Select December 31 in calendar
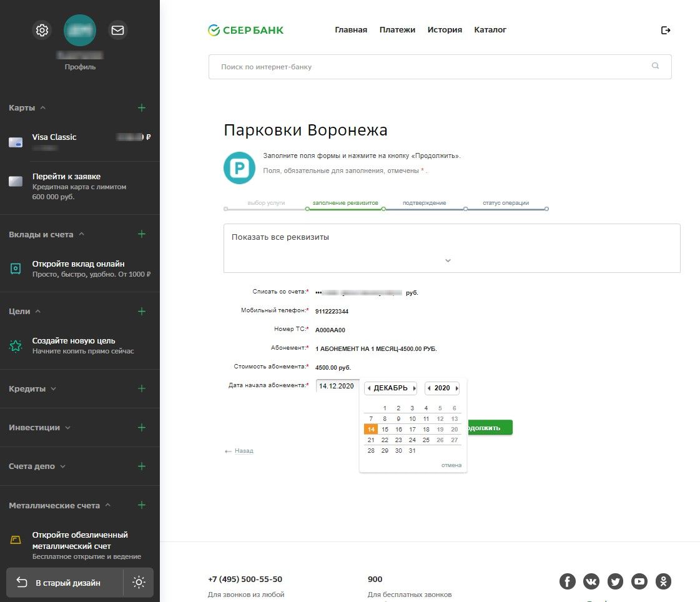The image size is (700, 602). point(412,451)
